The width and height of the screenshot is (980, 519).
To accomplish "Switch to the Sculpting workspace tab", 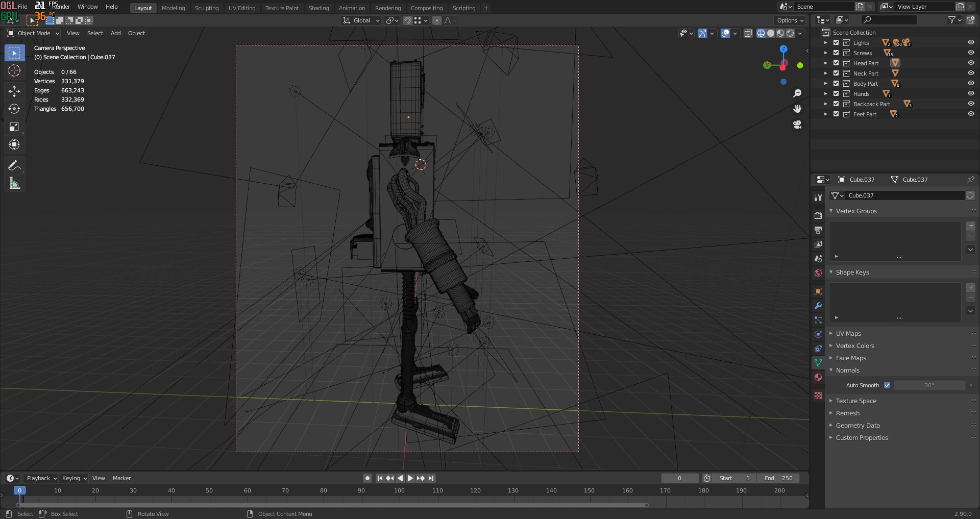I will (206, 8).
